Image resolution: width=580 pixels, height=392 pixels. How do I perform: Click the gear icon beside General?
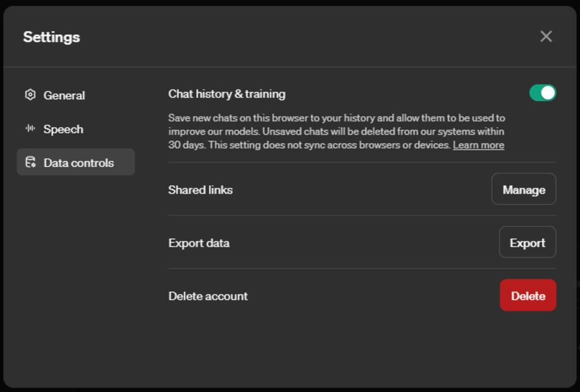30,95
